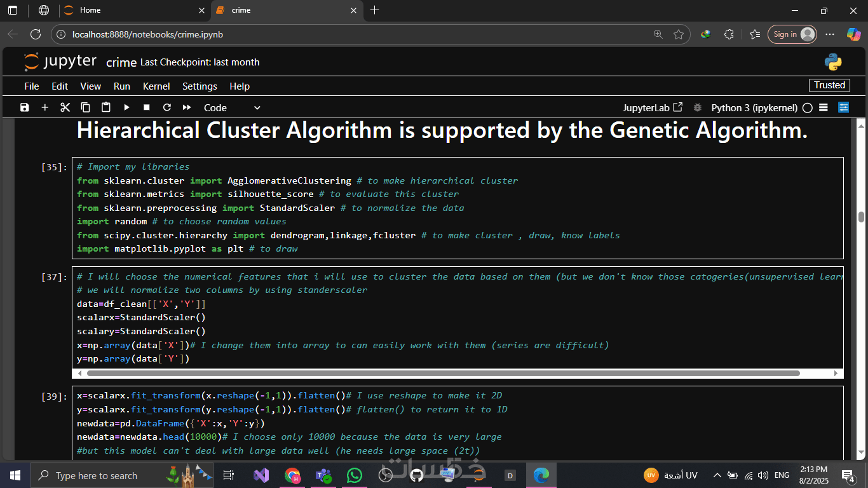Screen dimensions: 868x488
Task: Go back in browser history
Action: click(13, 34)
